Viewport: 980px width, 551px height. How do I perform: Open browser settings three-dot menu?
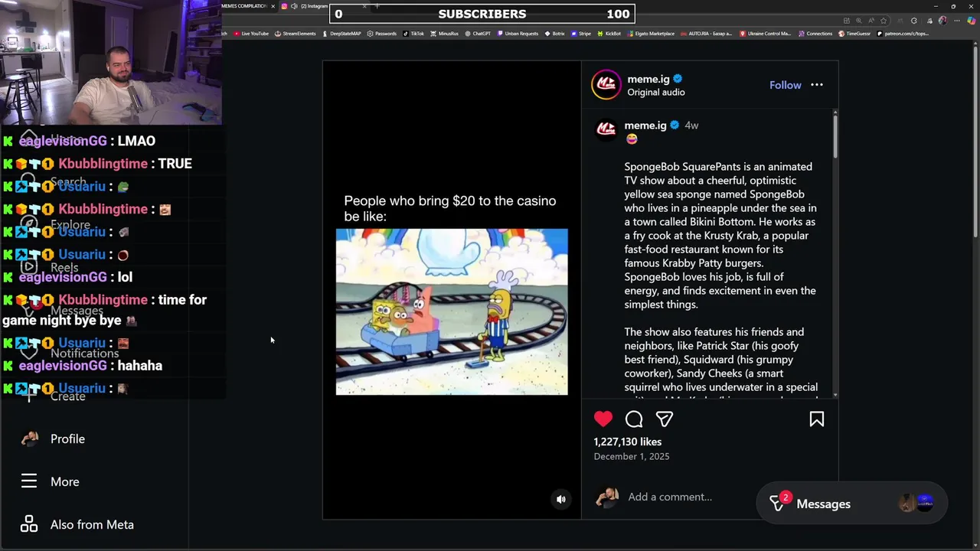pos(957,21)
